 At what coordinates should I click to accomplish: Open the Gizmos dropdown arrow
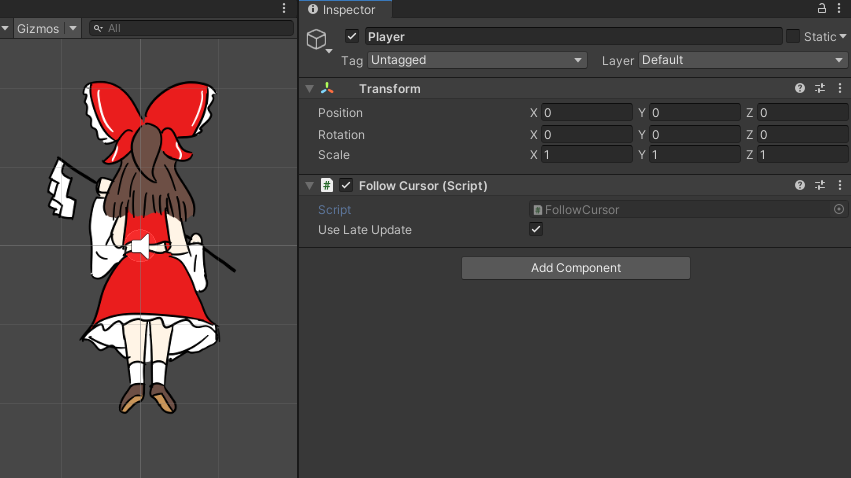[x=73, y=28]
